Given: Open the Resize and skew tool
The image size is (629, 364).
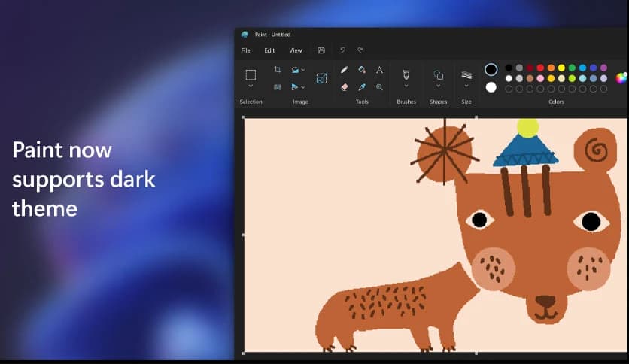Looking at the screenshot, I should click(278, 87).
